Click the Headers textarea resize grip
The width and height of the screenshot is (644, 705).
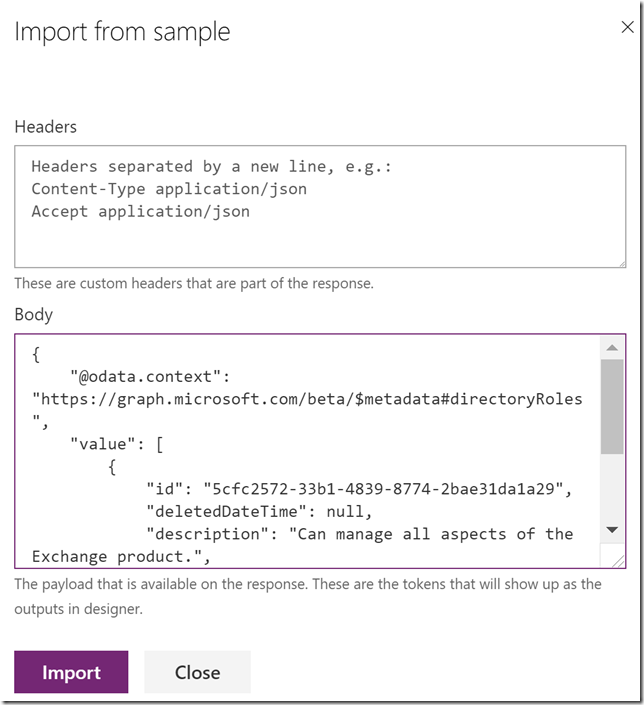622,264
